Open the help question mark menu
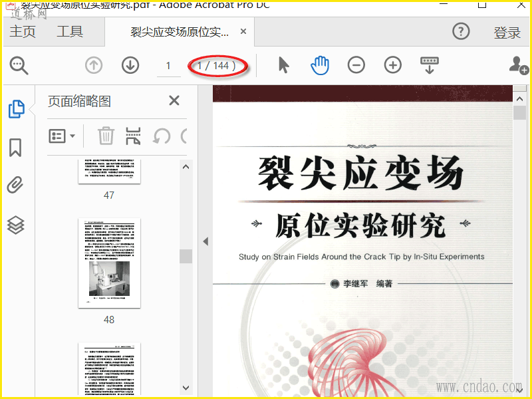 [461, 31]
